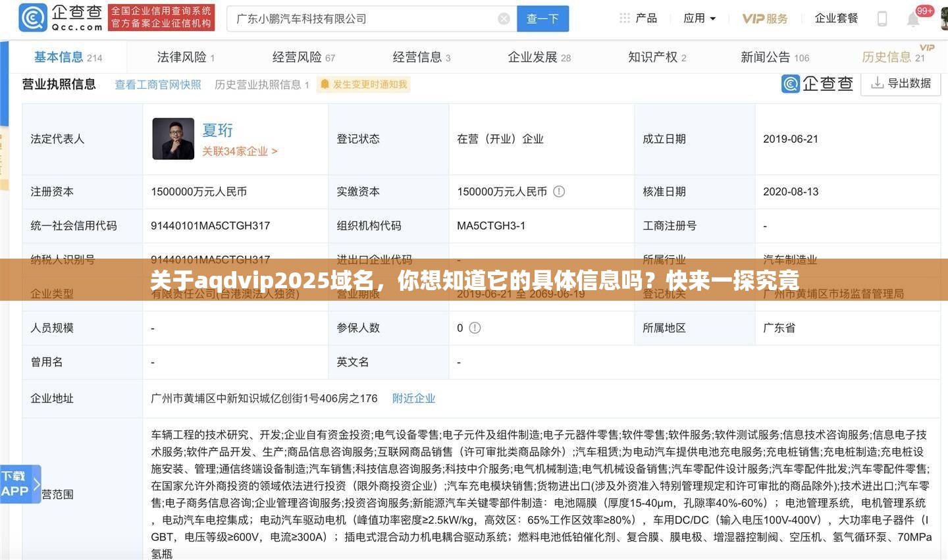Switch to the 知识产权 tab

tap(654, 57)
